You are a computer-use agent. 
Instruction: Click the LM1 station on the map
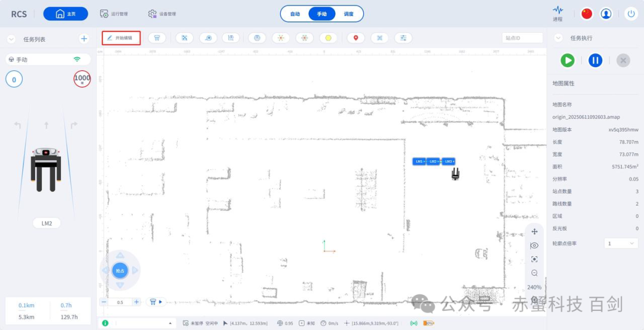[419, 161]
